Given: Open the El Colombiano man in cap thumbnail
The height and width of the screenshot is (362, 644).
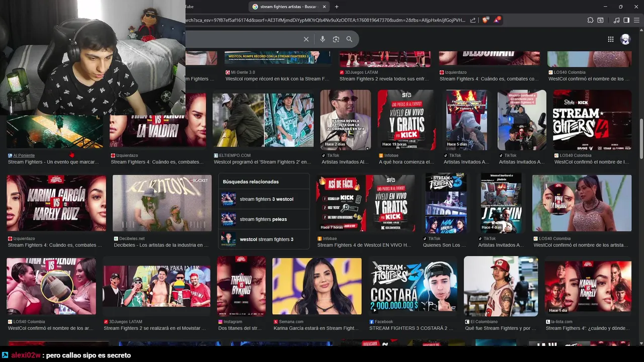Looking at the screenshot, I should point(501,286).
